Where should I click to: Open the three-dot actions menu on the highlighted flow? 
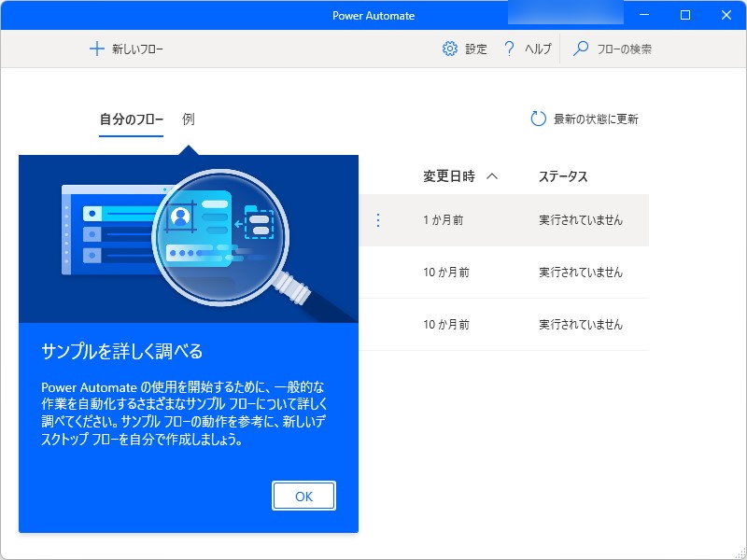378,220
